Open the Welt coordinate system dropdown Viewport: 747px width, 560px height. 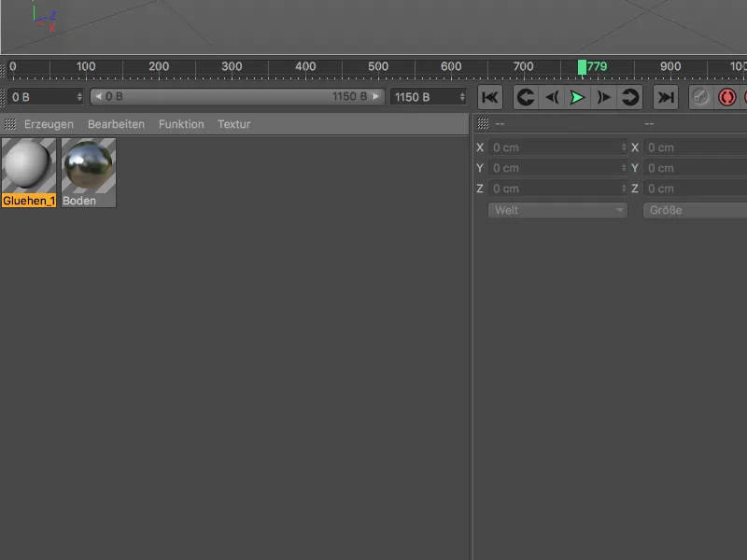(557, 211)
